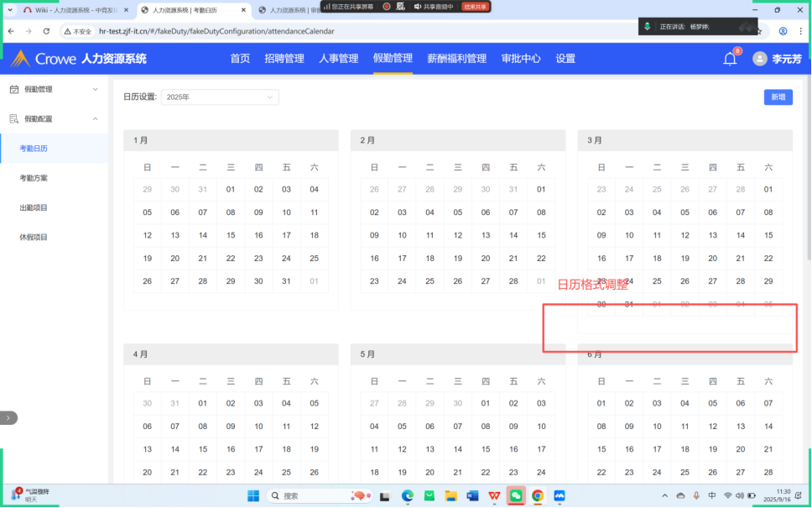Open 休假项目 sidebar item
The height and width of the screenshot is (508, 812).
55,237
